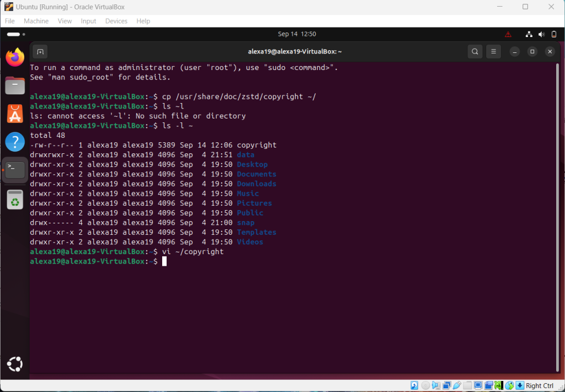The image size is (565, 392).
Task: Click the Terminal icon in dock
Action: [15, 170]
